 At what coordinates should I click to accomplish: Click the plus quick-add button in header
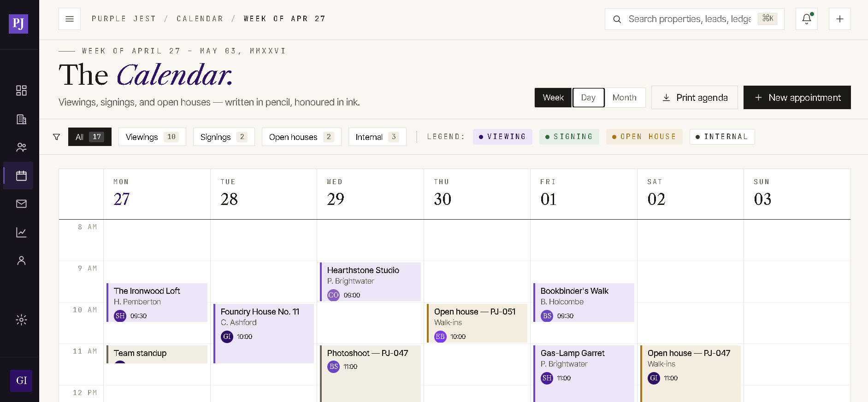(840, 19)
